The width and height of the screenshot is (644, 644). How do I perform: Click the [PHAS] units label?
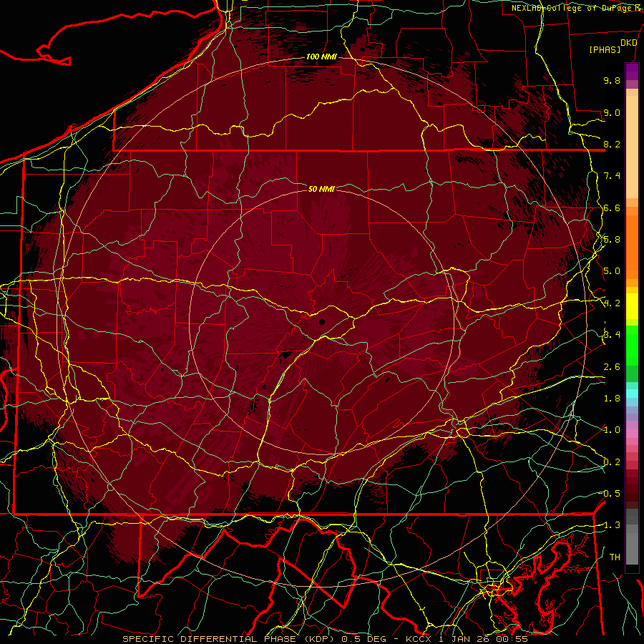pos(605,50)
